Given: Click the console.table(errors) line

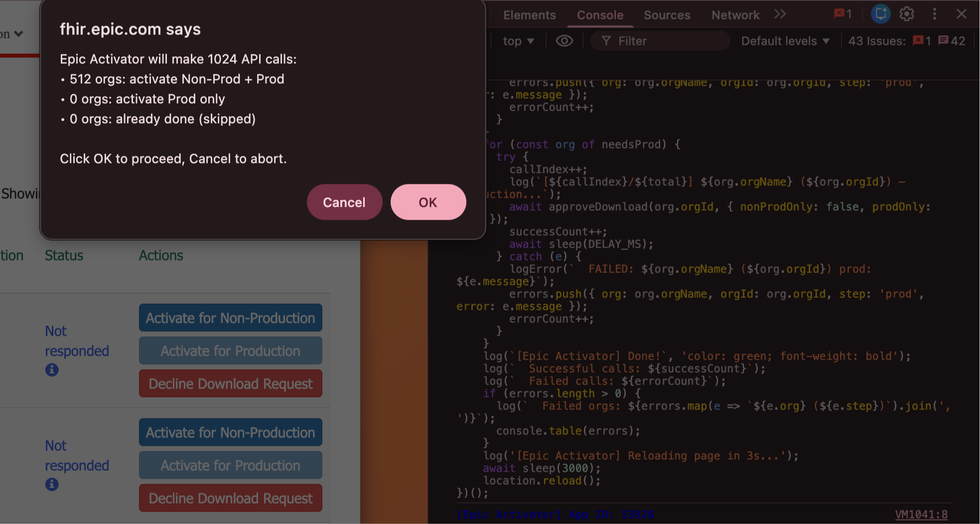Looking at the screenshot, I should (568, 431).
